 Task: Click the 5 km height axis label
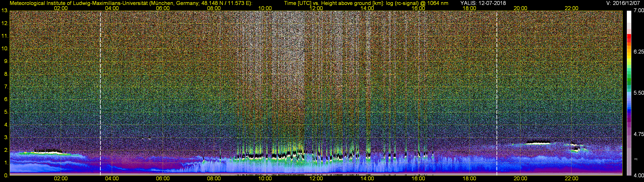[6, 112]
